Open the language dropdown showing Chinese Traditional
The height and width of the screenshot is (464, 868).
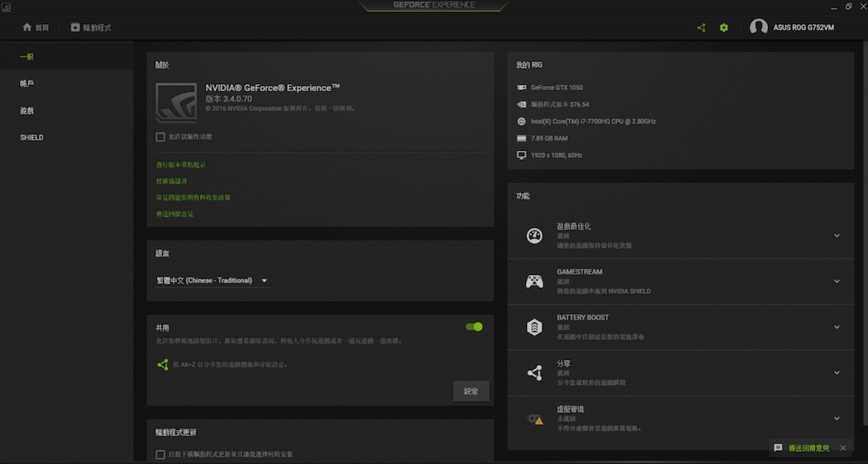pos(212,281)
